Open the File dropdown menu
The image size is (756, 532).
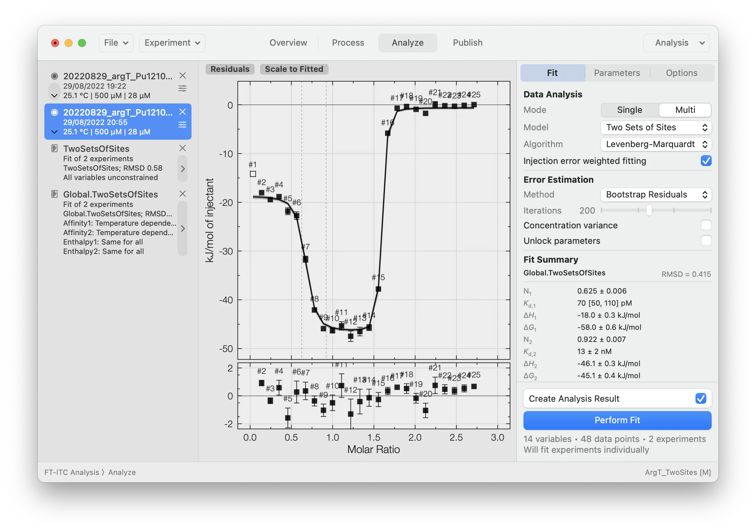point(116,43)
